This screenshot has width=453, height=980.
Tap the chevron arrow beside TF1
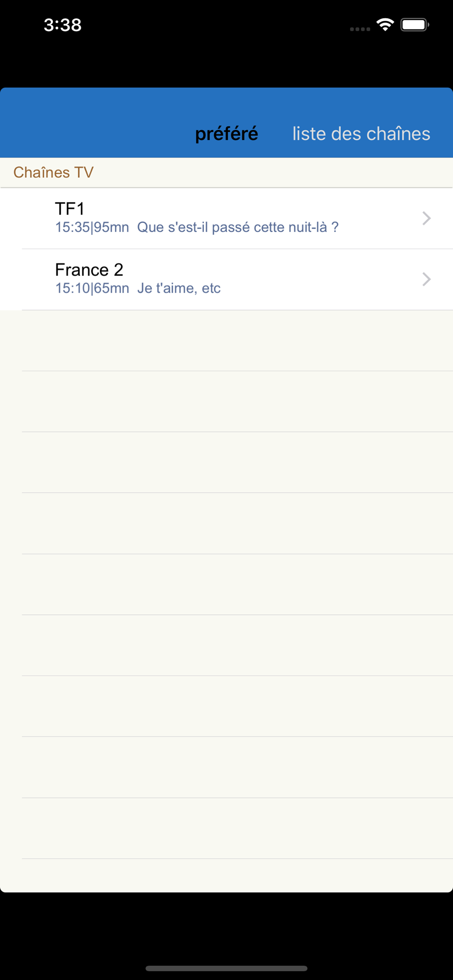(427, 218)
